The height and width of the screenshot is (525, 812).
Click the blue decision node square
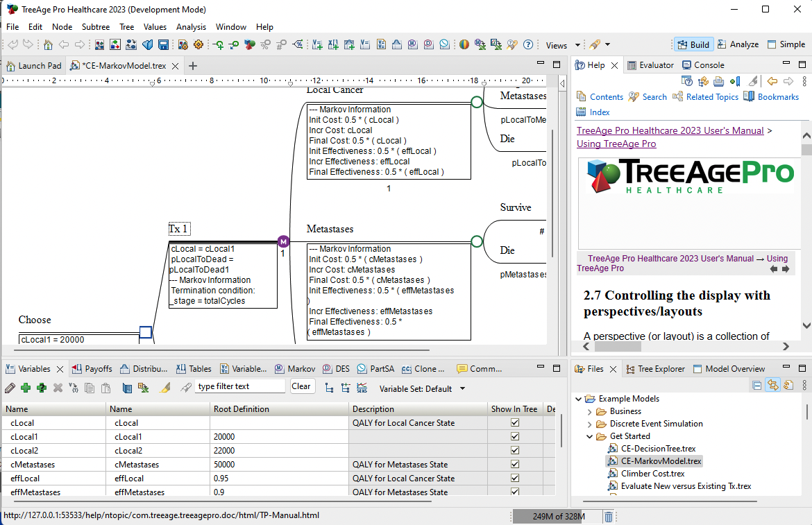pyautogui.click(x=146, y=332)
